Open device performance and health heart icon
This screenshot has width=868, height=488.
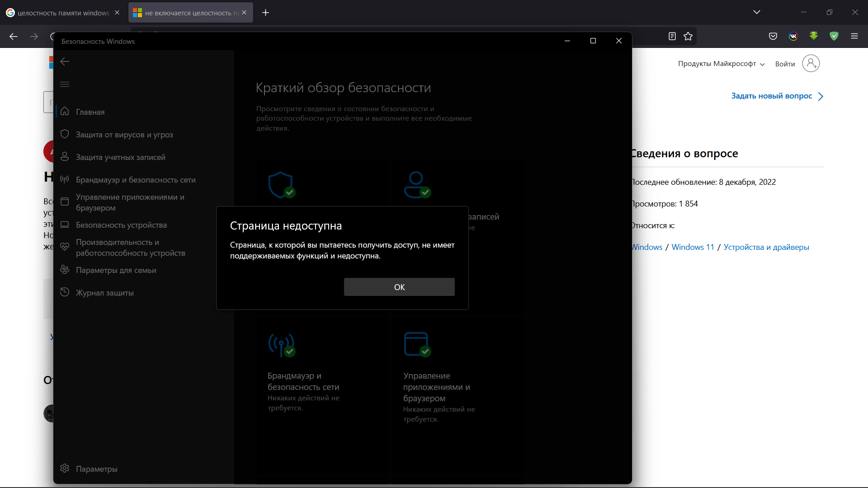65,247
